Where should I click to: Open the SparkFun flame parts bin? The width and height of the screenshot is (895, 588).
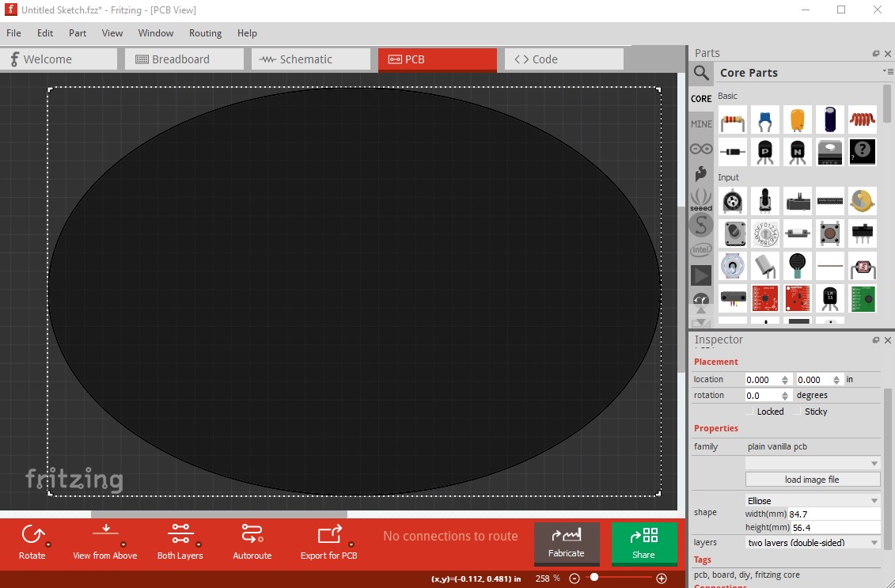click(x=701, y=173)
